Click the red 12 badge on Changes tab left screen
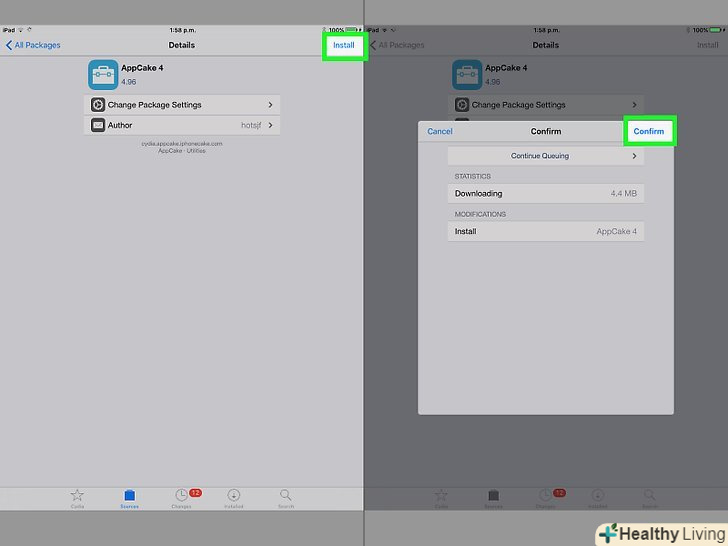The width and height of the screenshot is (728, 546). 195,493
